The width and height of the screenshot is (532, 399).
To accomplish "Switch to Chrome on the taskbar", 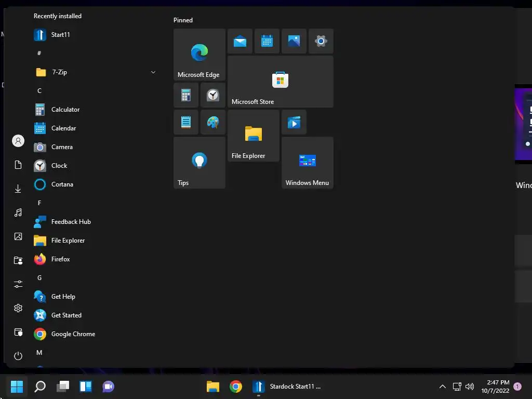I will tap(236, 386).
